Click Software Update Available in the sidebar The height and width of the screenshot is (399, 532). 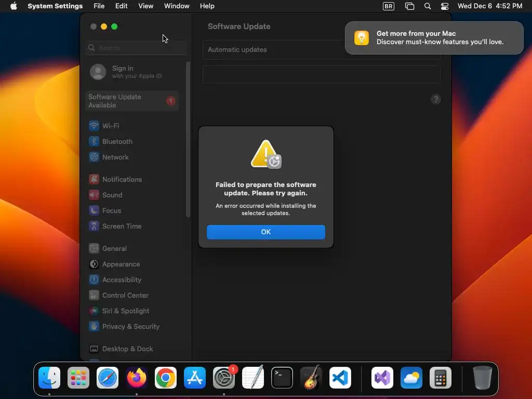132,101
